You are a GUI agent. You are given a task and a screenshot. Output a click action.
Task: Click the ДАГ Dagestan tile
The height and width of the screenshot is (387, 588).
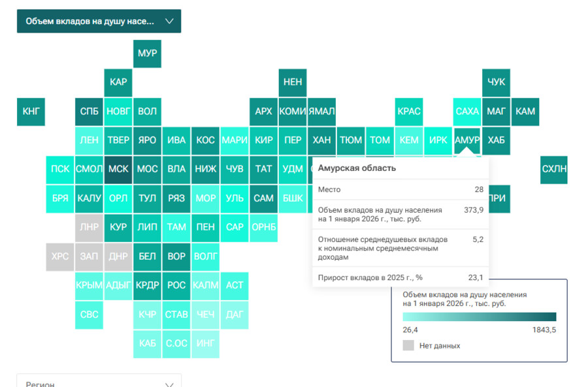(235, 315)
